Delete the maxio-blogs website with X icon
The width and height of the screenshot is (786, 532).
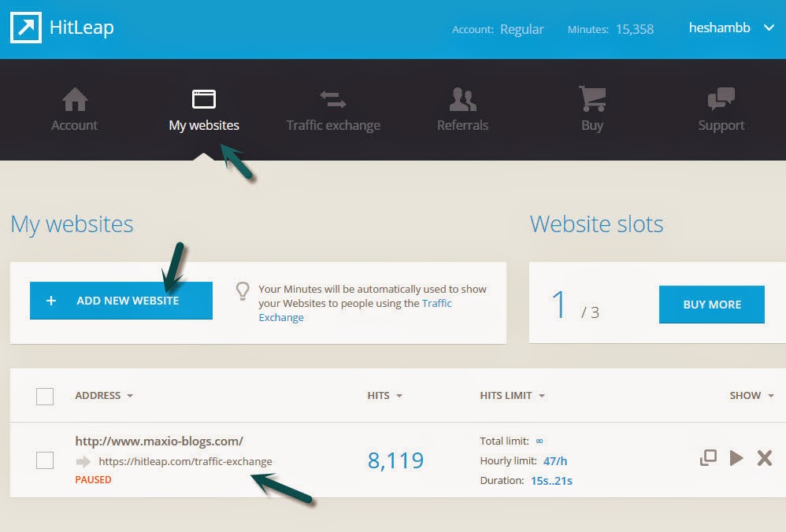pyautogui.click(x=765, y=458)
